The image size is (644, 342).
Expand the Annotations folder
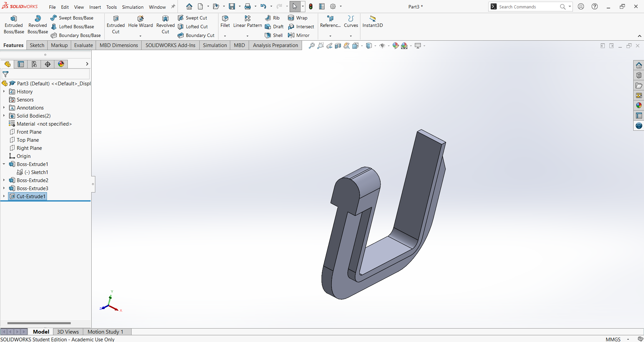pos(4,108)
